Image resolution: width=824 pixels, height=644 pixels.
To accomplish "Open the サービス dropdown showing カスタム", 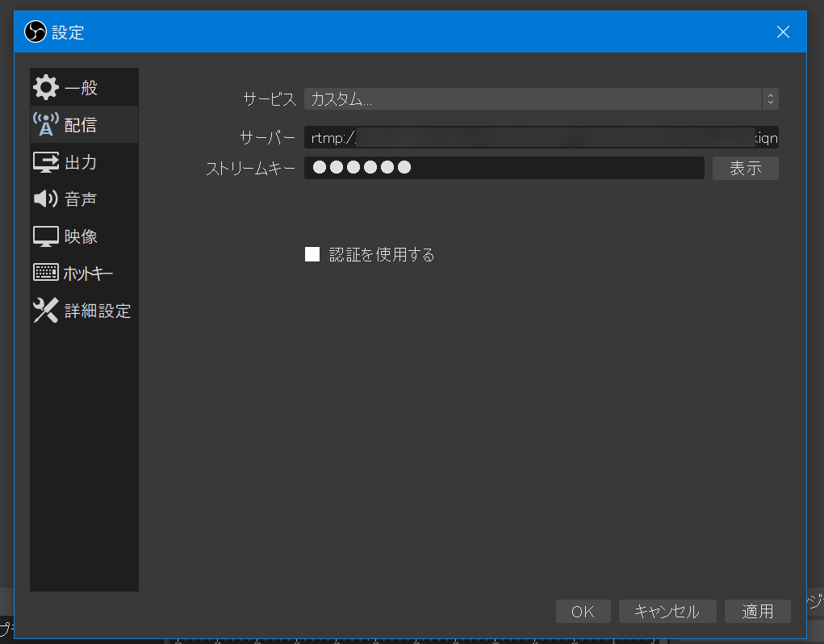I will click(542, 98).
